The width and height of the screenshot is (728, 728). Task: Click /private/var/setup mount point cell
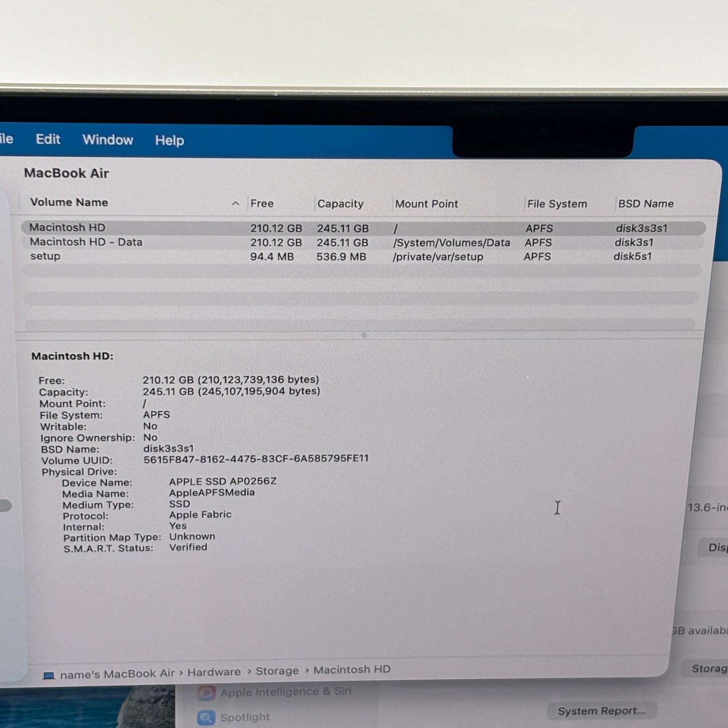(438, 257)
